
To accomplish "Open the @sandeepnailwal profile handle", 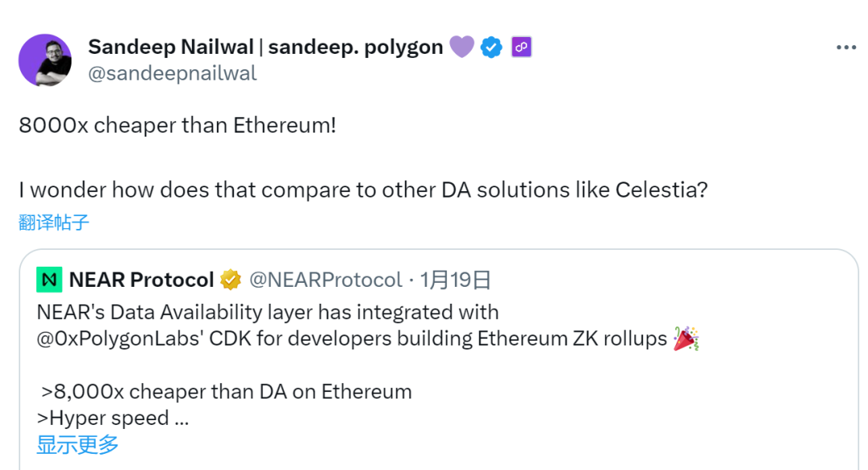I will coord(174,73).
